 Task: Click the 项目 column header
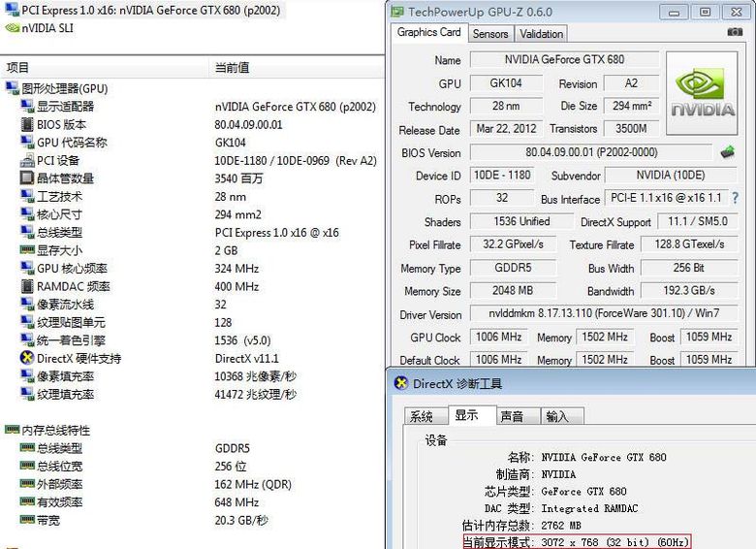click(17, 67)
